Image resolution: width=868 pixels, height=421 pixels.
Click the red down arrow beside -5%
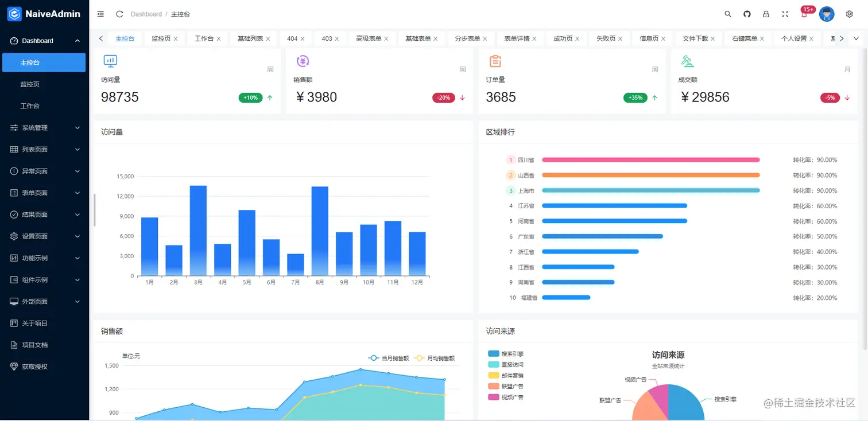847,98
